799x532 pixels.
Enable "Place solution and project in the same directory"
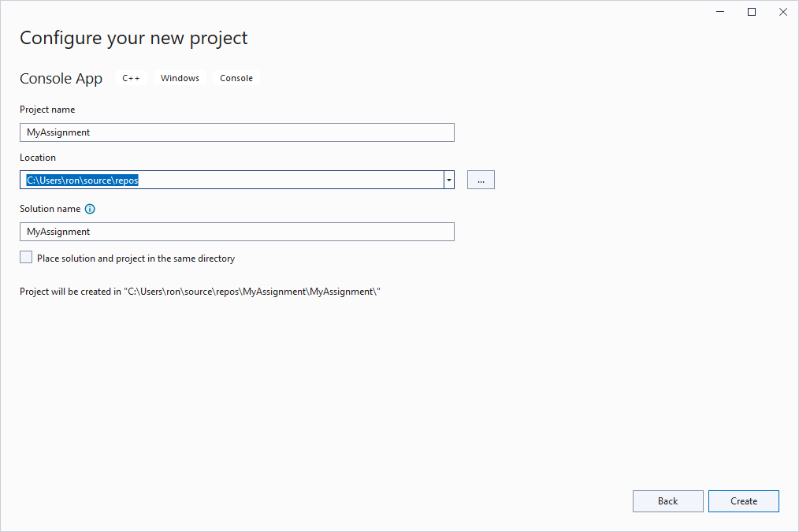tap(25, 256)
